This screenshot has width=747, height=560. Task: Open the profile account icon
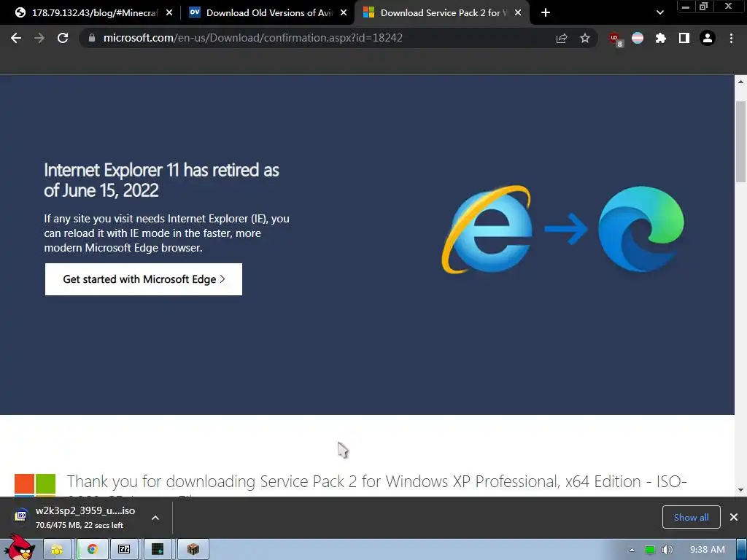tap(708, 38)
